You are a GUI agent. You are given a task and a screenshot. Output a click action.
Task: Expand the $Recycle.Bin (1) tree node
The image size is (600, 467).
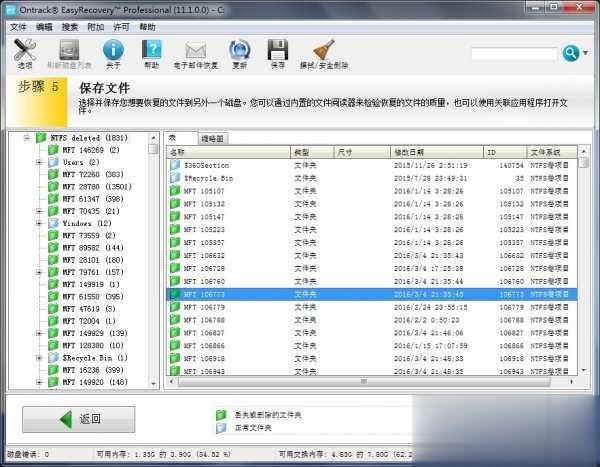coord(39,358)
